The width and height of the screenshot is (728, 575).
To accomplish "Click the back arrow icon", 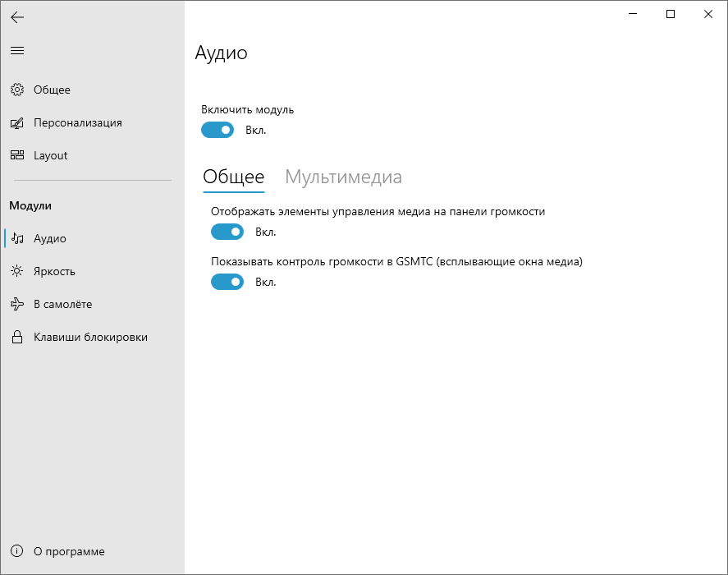I will pos(17,18).
